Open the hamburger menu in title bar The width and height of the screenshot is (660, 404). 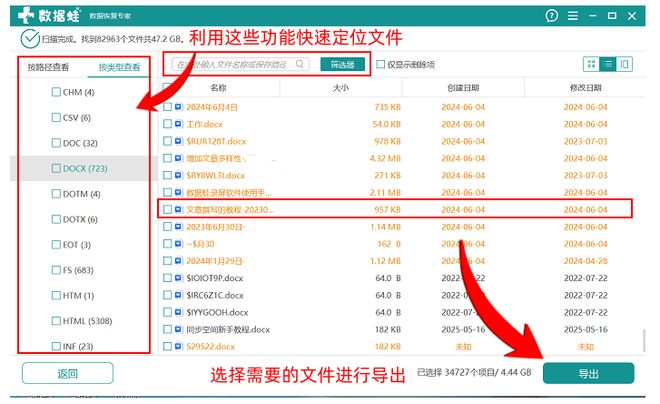[x=572, y=16]
